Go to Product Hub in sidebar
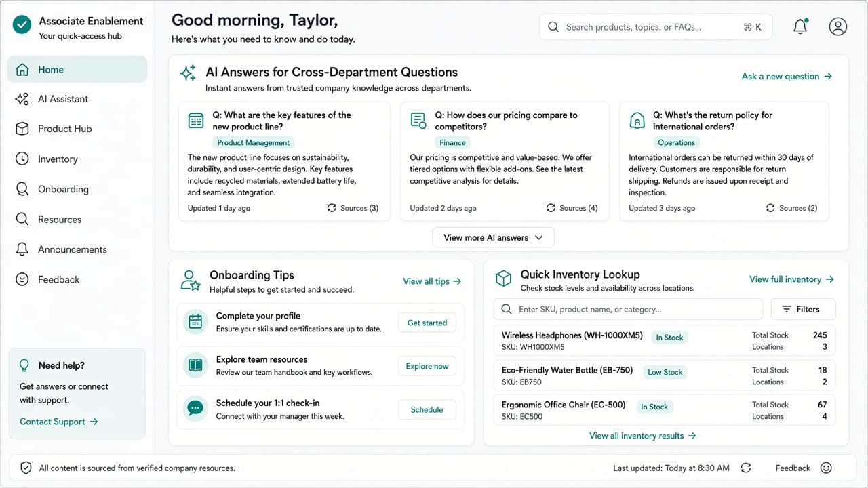 coord(77,129)
